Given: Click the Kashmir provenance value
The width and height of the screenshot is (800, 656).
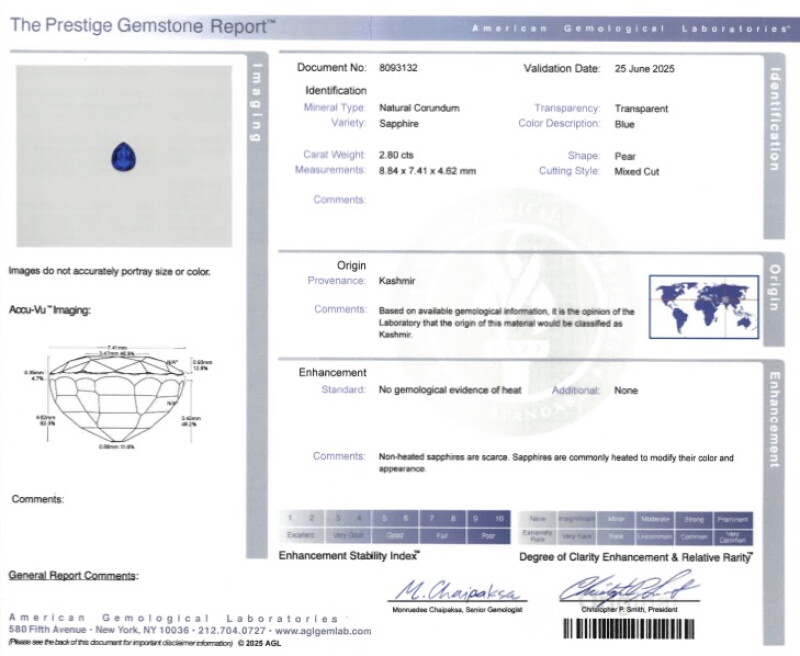Looking at the screenshot, I should (396, 281).
